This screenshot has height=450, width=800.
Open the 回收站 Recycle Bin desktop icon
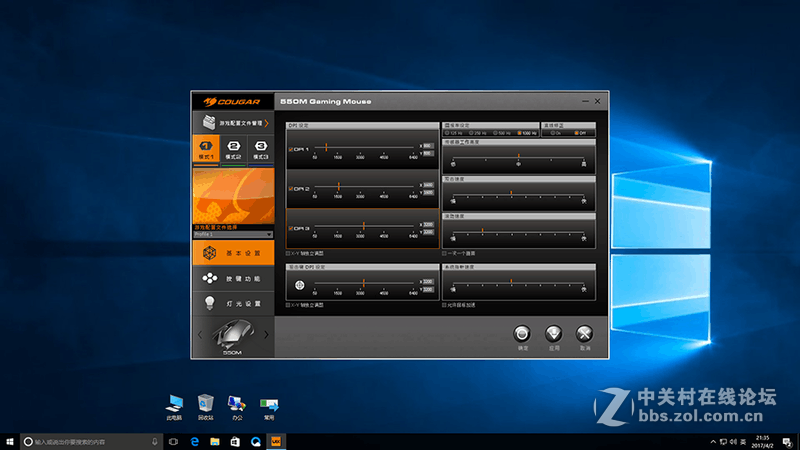205,403
